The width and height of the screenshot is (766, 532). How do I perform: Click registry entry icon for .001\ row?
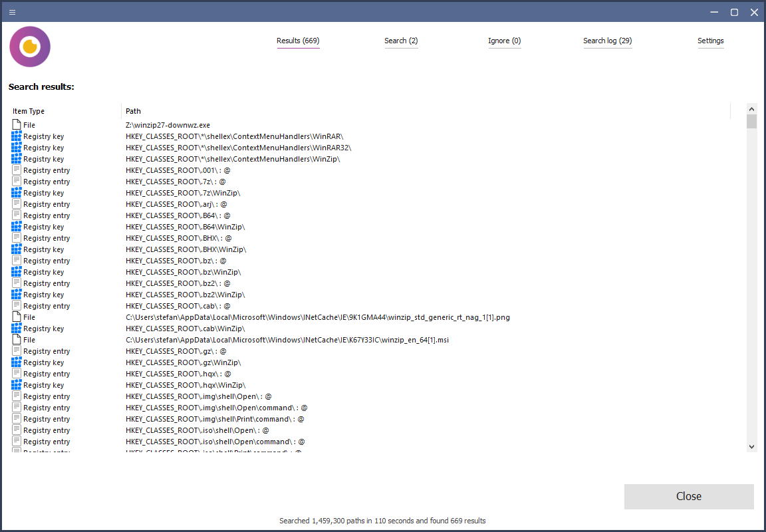click(x=17, y=170)
